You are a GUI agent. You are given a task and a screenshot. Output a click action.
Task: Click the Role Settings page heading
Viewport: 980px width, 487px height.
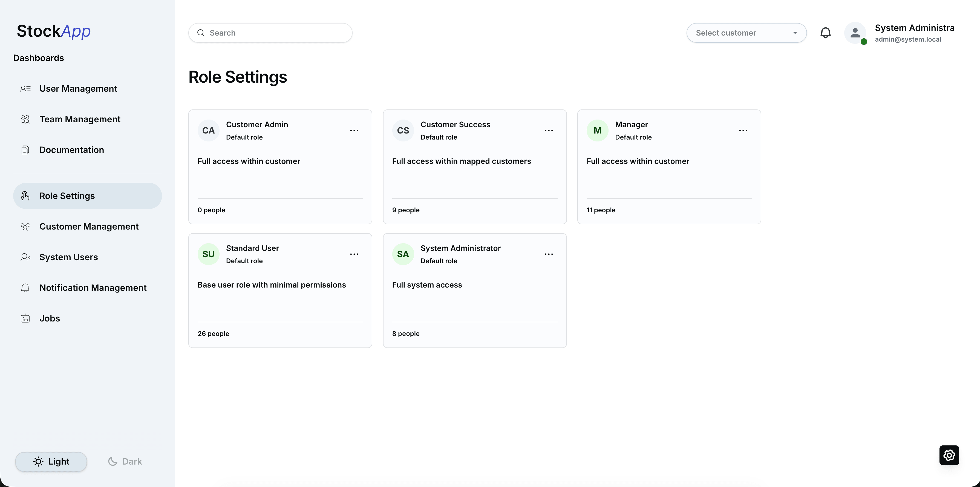tap(238, 77)
